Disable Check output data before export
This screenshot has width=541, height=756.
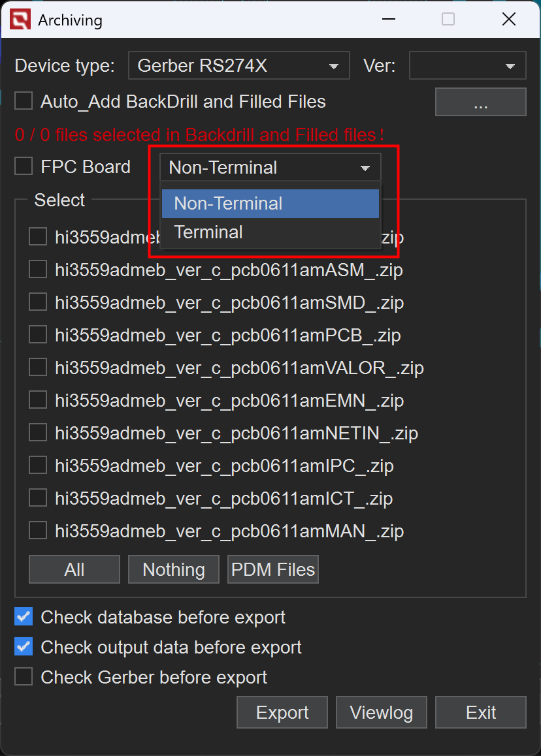pos(24,647)
